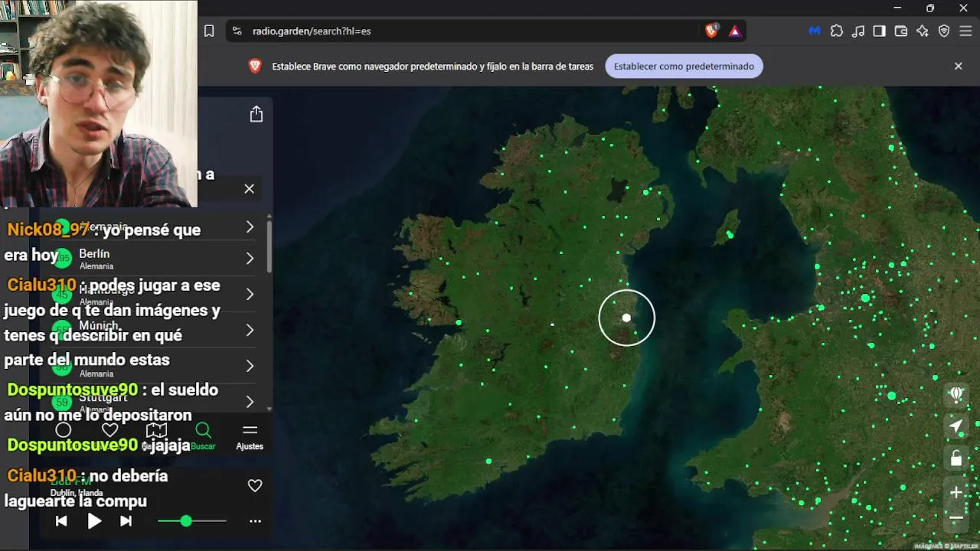The width and height of the screenshot is (980, 551).
Task: Select the Berlín result in the list
Action: 154,259
